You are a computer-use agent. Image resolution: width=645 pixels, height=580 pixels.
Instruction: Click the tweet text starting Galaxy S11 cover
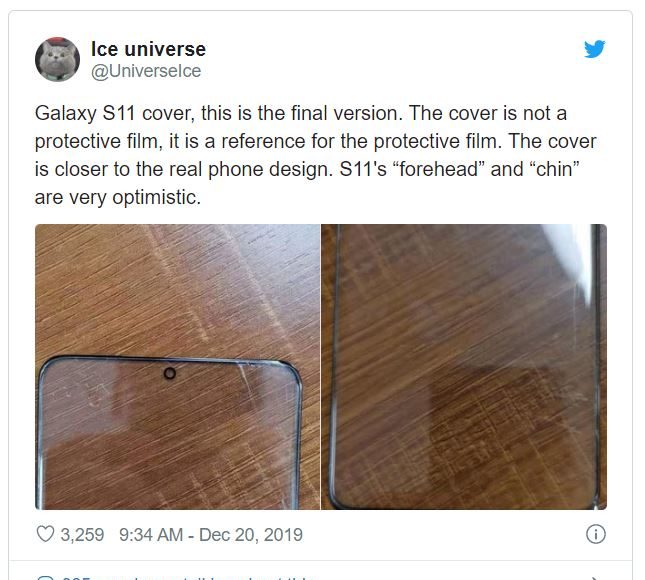(316, 155)
